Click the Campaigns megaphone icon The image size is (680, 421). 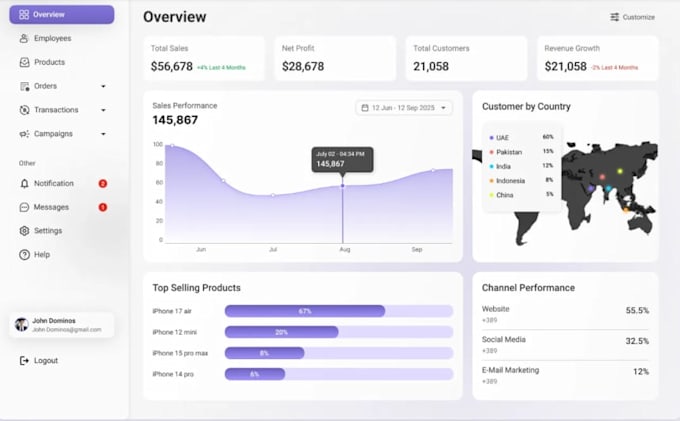click(24, 134)
